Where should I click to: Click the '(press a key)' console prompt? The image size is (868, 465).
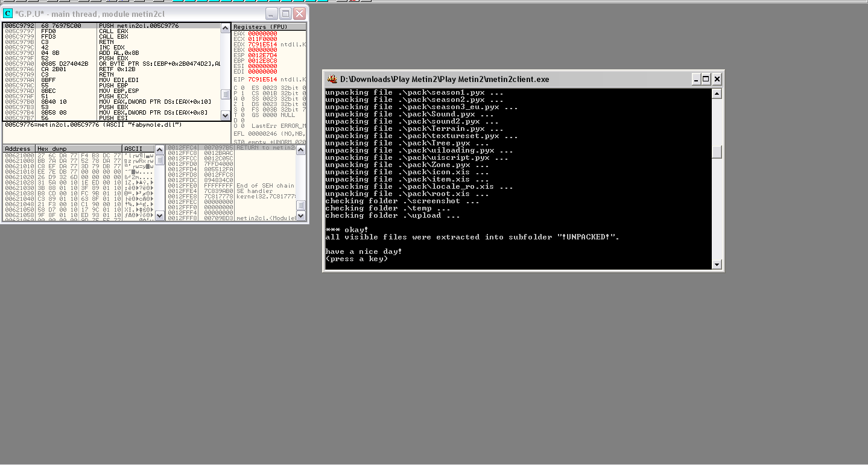[356, 259]
